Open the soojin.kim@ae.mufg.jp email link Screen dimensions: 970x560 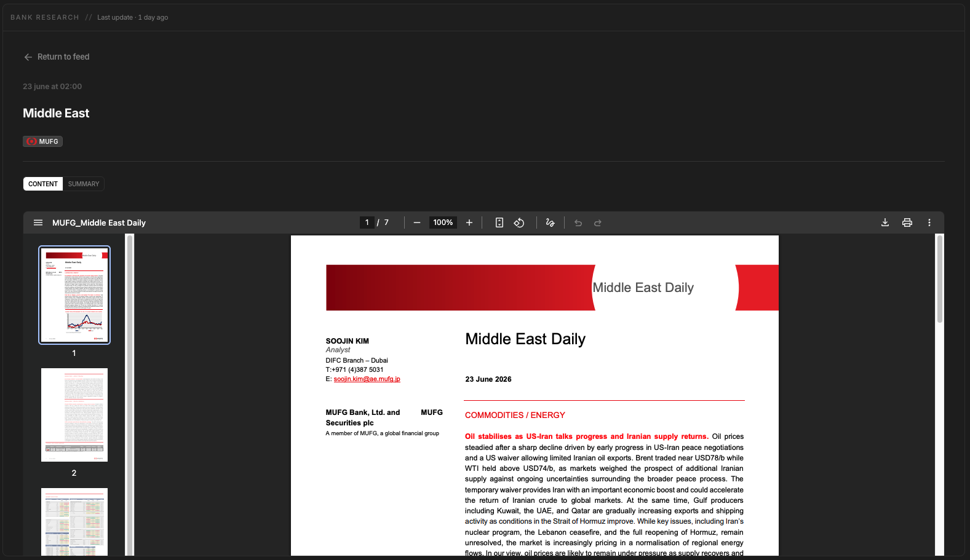click(x=367, y=379)
